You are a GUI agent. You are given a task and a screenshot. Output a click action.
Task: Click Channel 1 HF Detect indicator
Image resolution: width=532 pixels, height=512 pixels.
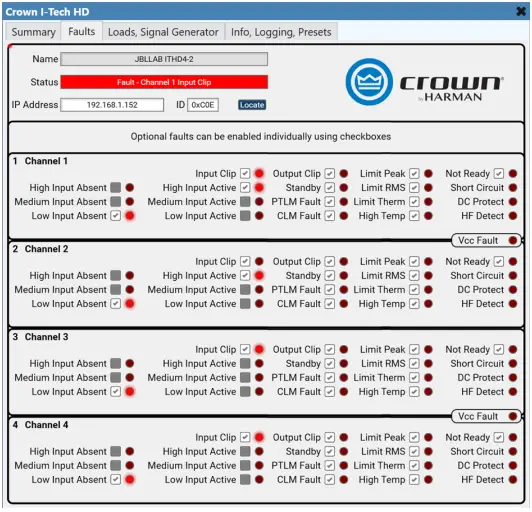click(x=513, y=216)
